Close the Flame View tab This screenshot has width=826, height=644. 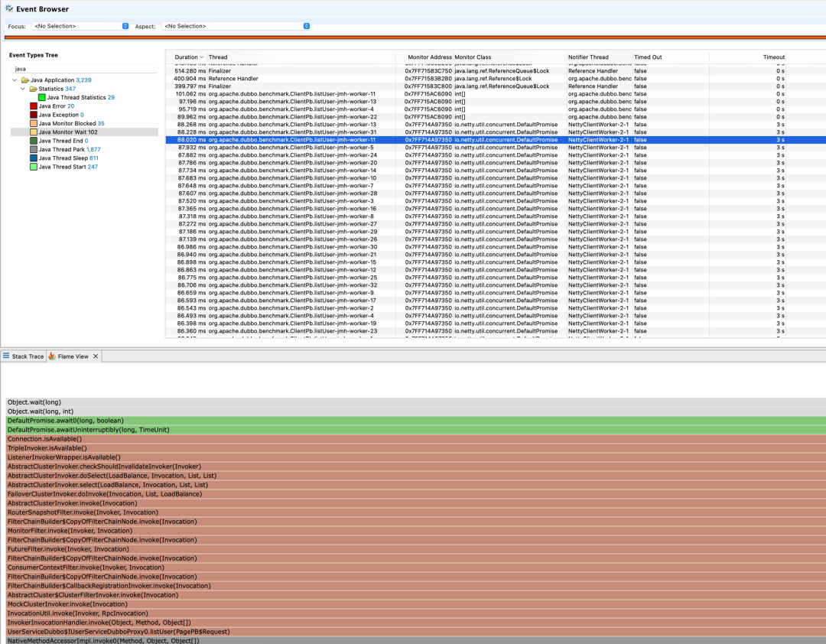tap(96, 356)
